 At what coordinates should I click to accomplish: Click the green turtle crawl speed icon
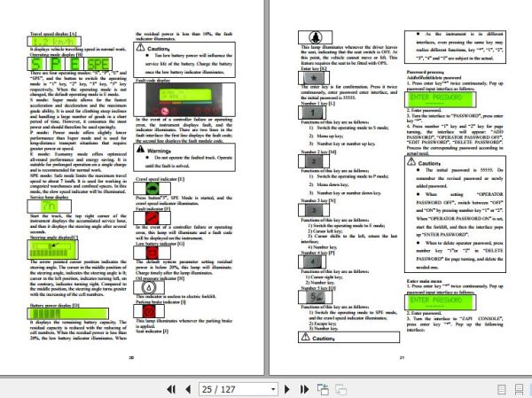click(x=153, y=188)
